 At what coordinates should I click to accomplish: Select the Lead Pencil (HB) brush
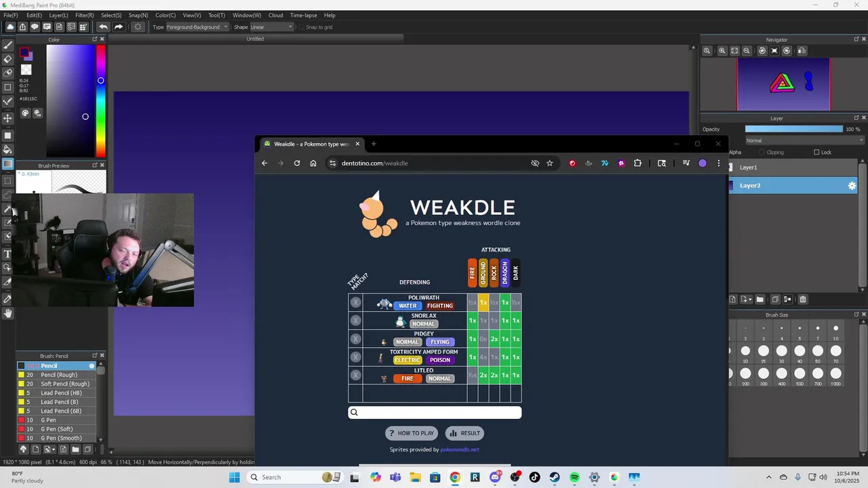57,393
